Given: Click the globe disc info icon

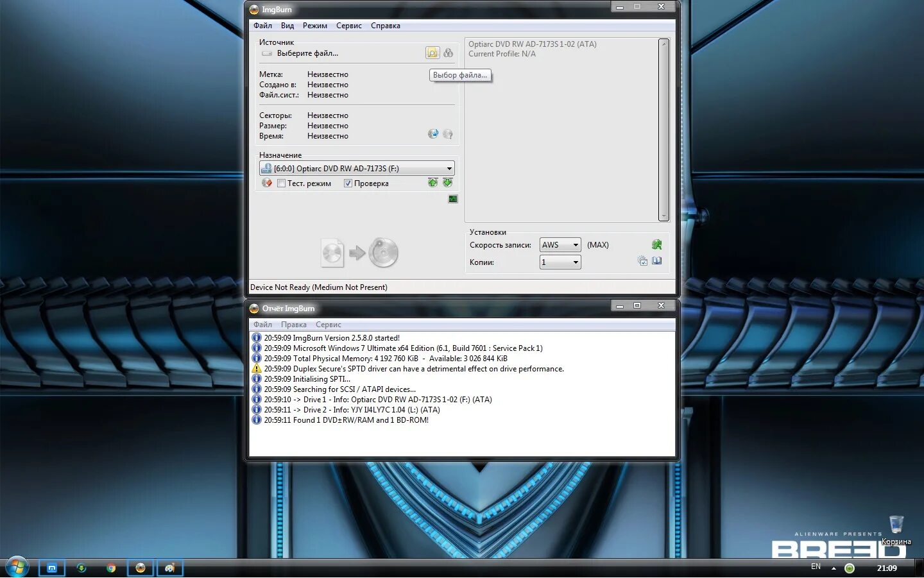Looking at the screenshot, I should coord(433,133).
